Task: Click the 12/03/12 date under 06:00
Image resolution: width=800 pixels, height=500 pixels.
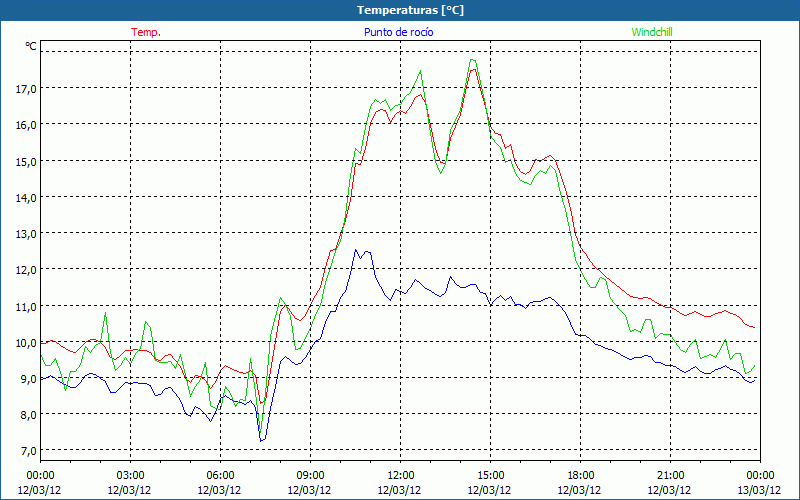Action: [x=219, y=490]
